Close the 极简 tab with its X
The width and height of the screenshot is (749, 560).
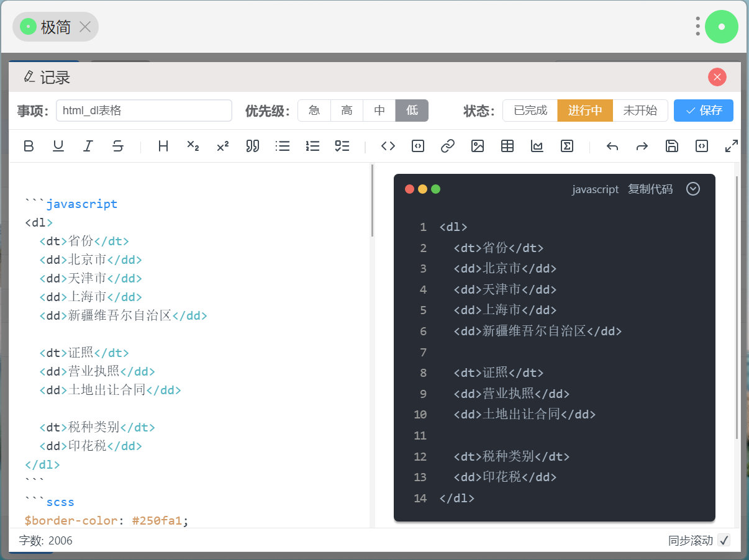point(85,27)
